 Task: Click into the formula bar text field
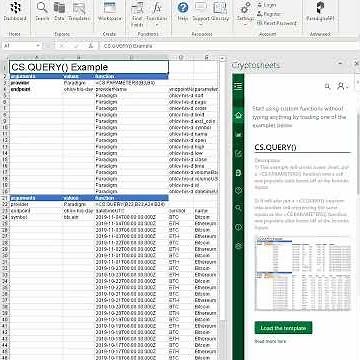[227, 46]
